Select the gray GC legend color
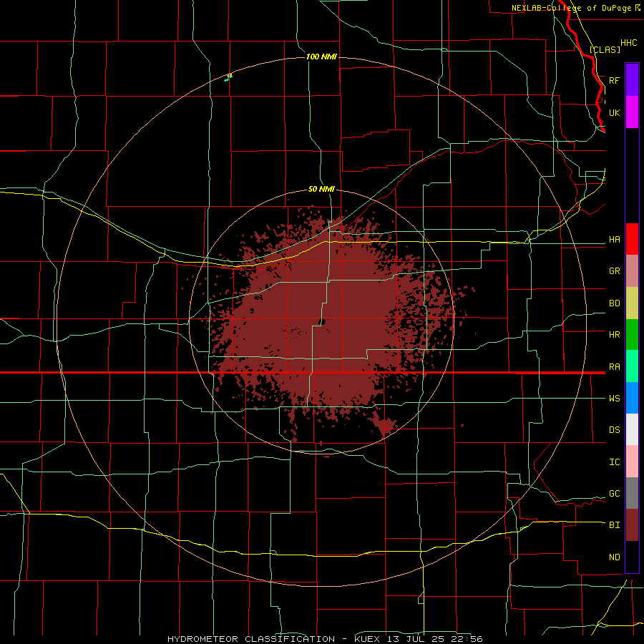 pyautogui.click(x=632, y=493)
